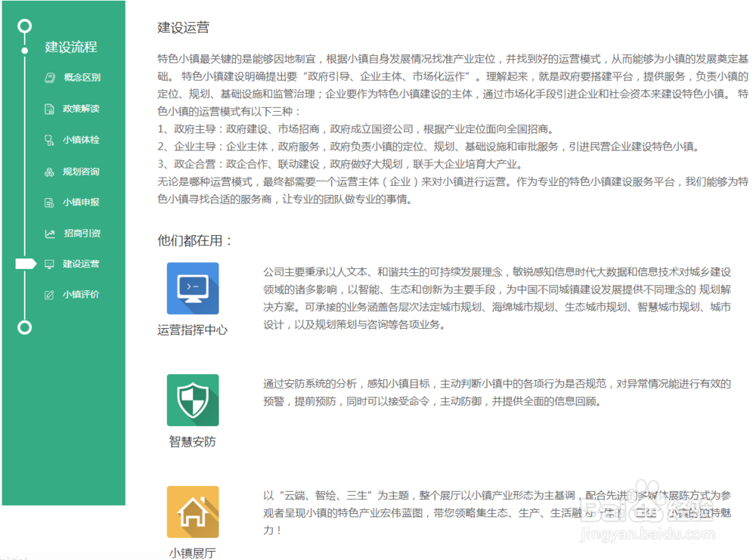756x560 pixels.
Task: Click the 运营指挥中心 label
Action: [192, 330]
